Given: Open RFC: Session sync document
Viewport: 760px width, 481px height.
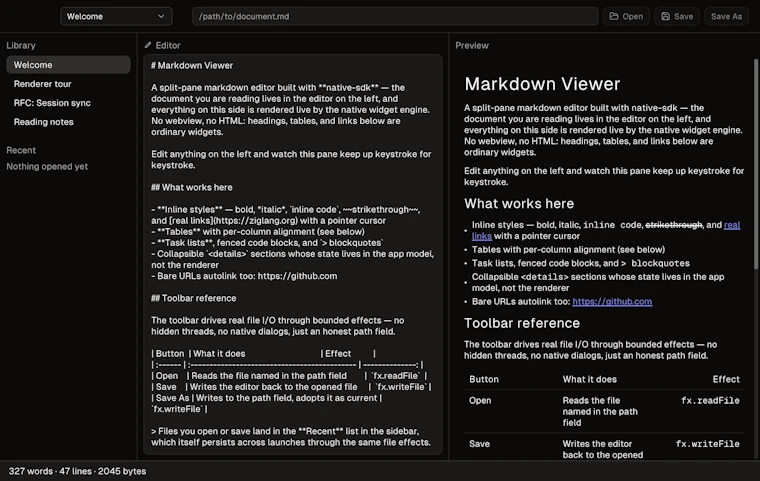Looking at the screenshot, I should click(x=68, y=103).
